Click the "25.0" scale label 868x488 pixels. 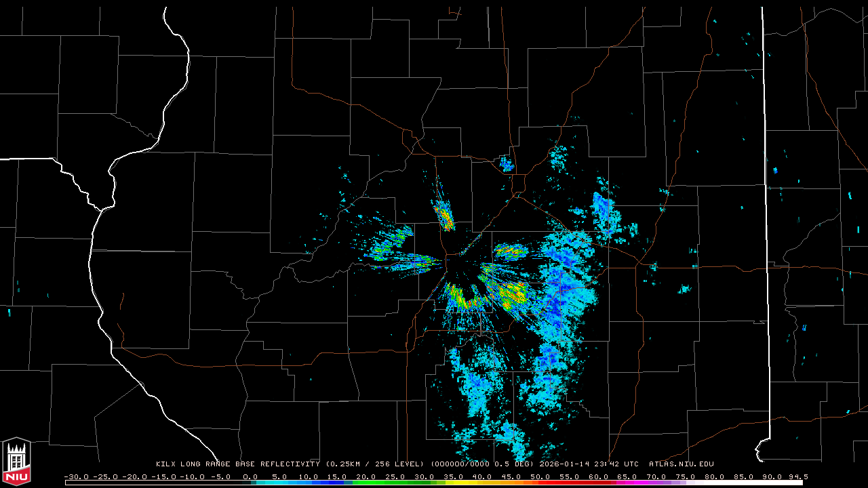tap(396, 476)
